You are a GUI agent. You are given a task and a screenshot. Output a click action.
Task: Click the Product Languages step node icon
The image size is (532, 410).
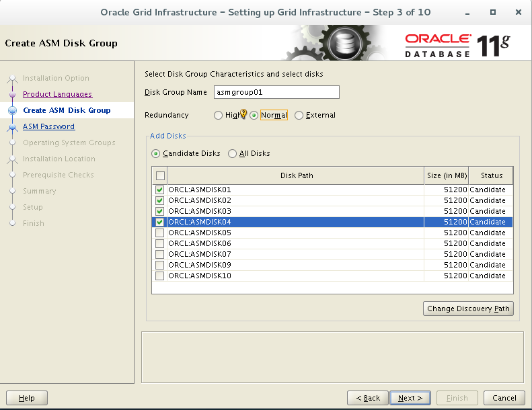click(x=13, y=94)
